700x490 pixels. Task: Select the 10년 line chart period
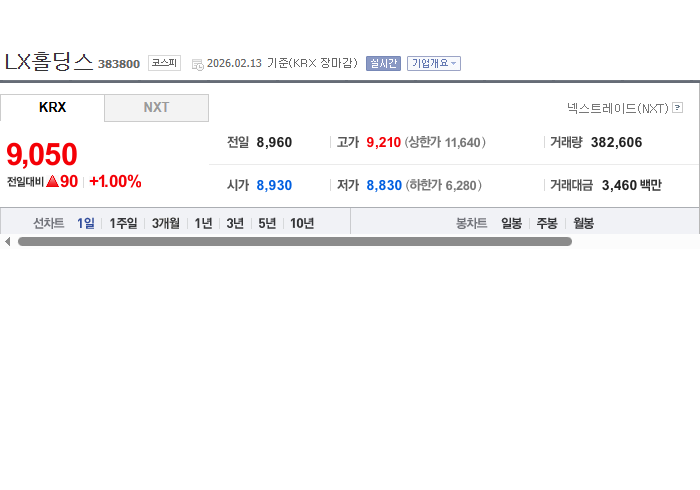tap(302, 223)
